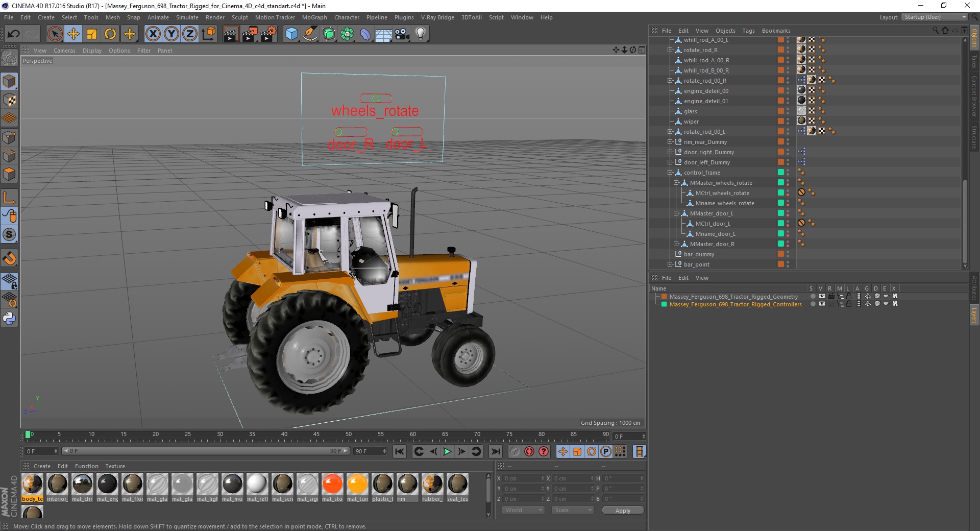Select the Live Selection tool
The width and height of the screenshot is (980, 531).
pos(55,34)
